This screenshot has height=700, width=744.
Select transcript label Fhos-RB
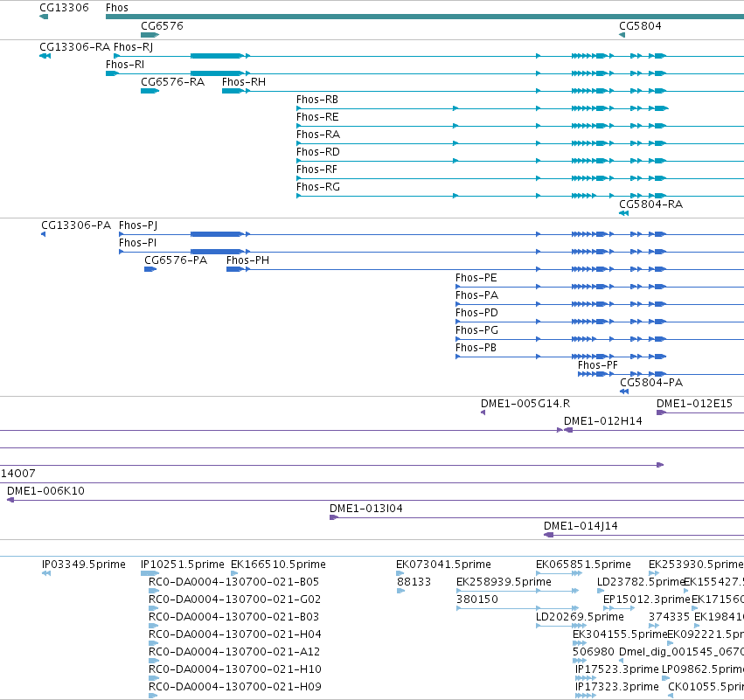(317, 99)
